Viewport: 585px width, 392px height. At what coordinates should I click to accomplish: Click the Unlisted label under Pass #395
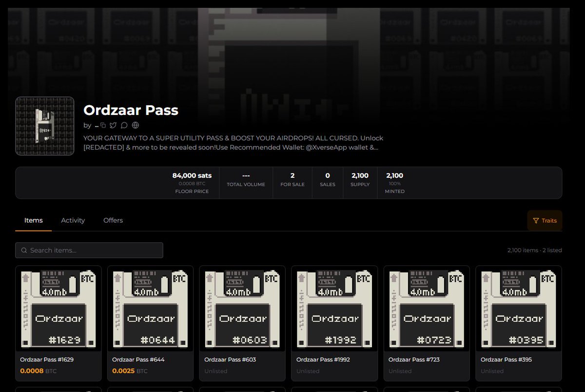[492, 371]
